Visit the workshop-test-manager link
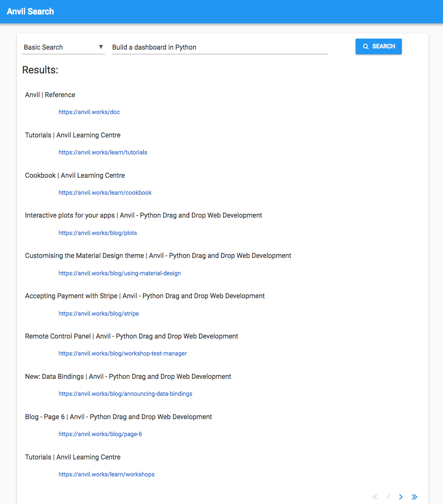This screenshot has width=443, height=504. pyautogui.click(x=123, y=353)
